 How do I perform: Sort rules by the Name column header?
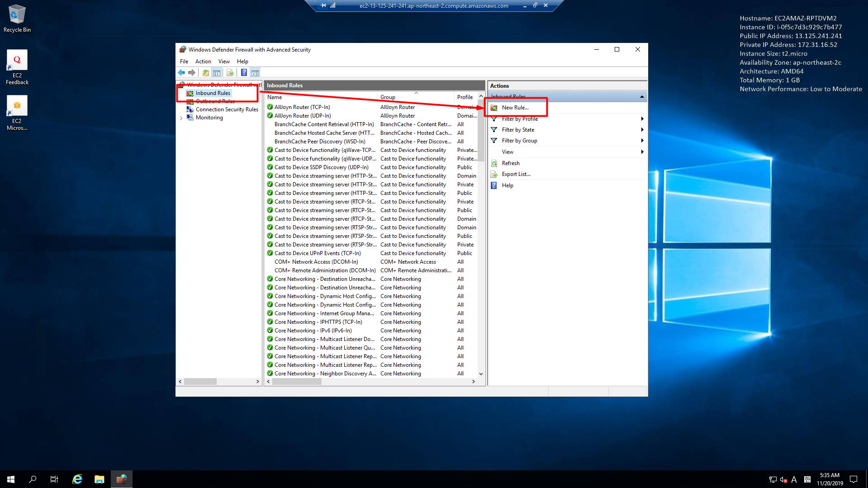pos(321,97)
